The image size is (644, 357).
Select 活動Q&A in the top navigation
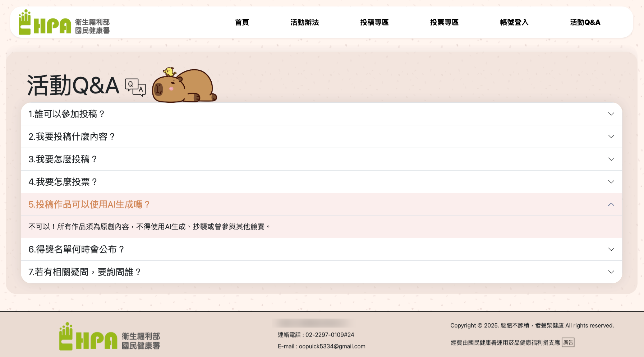(585, 22)
